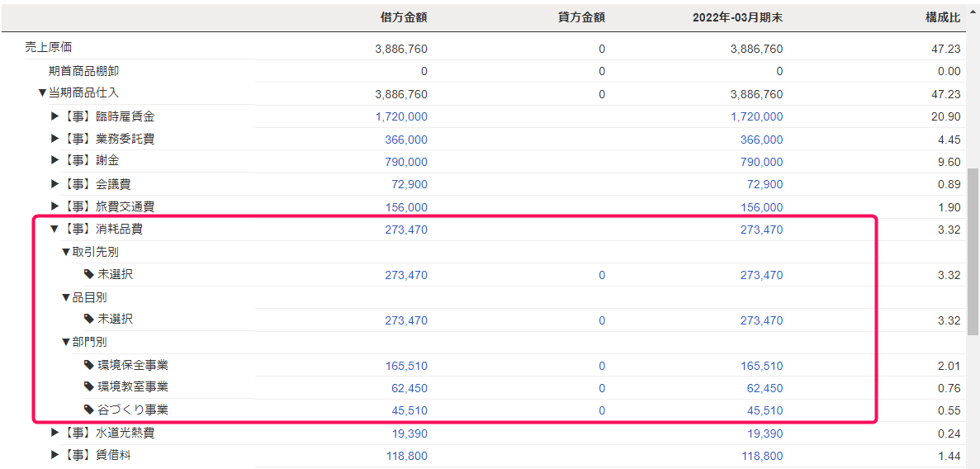Expand the 【事】臨時雇賃金 row
The image size is (980, 469).
55,116
